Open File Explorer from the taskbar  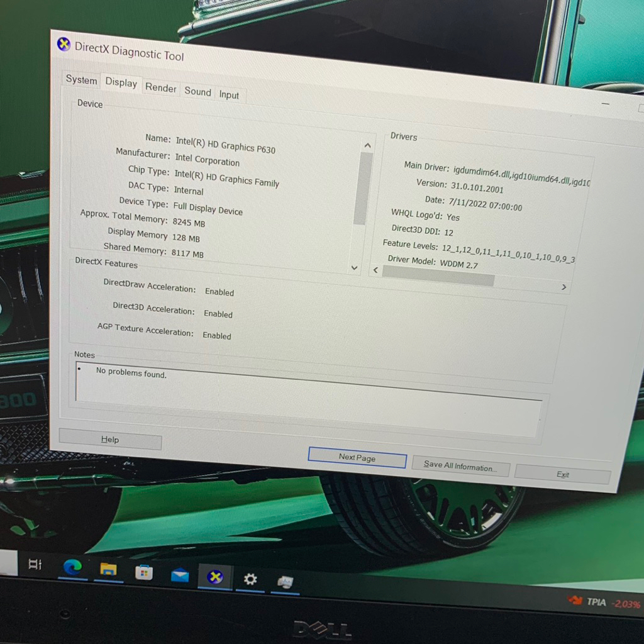tap(108, 569)
